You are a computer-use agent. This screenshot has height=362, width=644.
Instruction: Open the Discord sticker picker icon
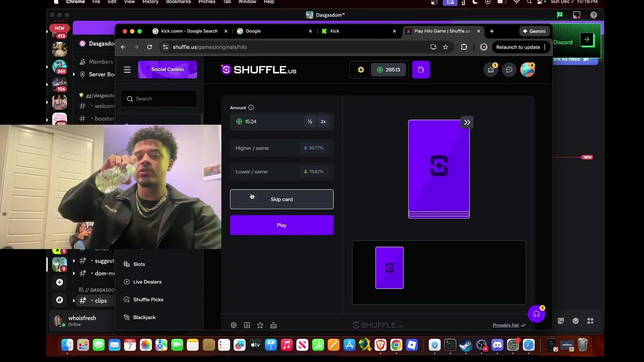561,321
